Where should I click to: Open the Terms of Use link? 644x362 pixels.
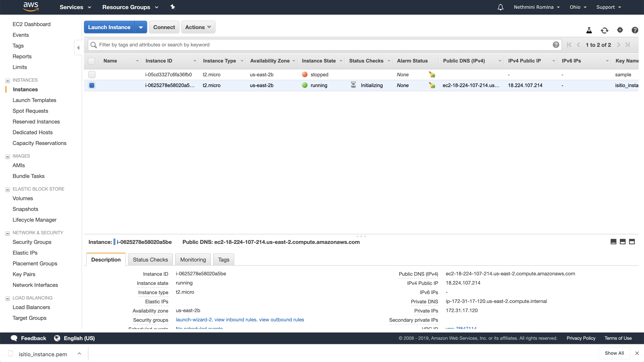618,338
